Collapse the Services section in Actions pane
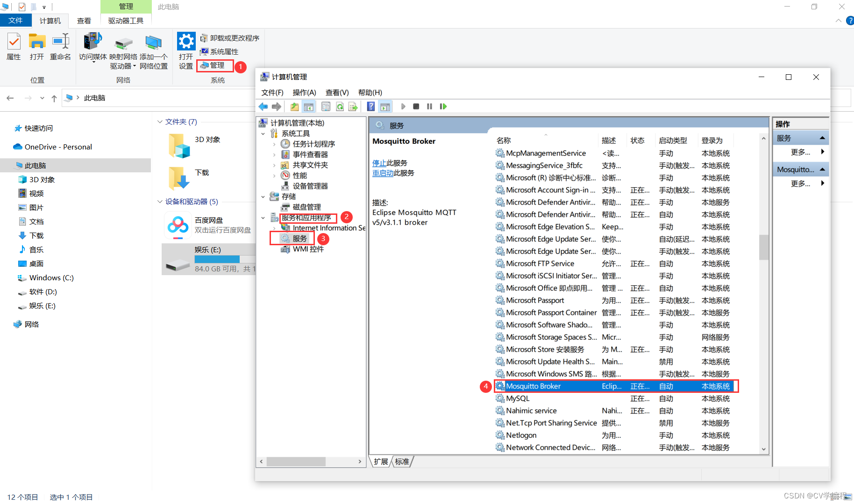 point(822,138)
